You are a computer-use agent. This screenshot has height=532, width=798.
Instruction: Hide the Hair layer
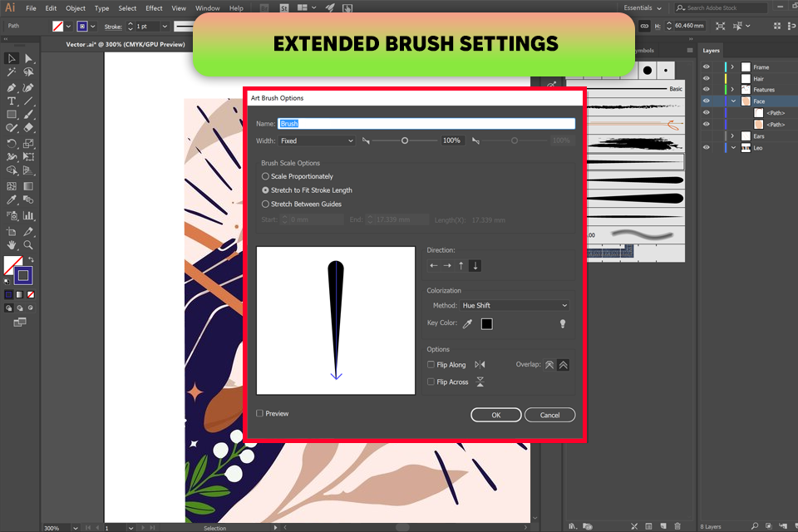pos(707,78)
